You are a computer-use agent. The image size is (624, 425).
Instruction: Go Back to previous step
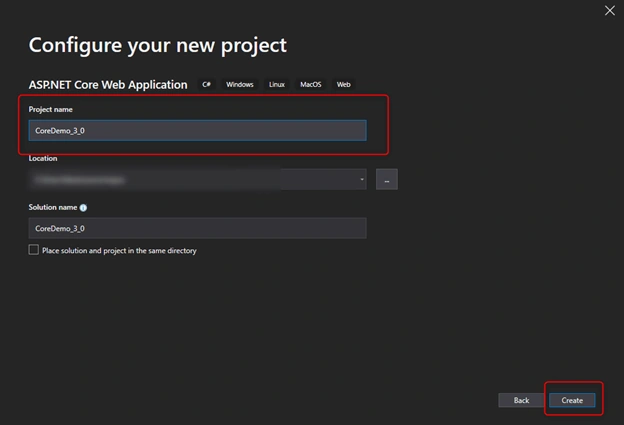pos(521,400)
